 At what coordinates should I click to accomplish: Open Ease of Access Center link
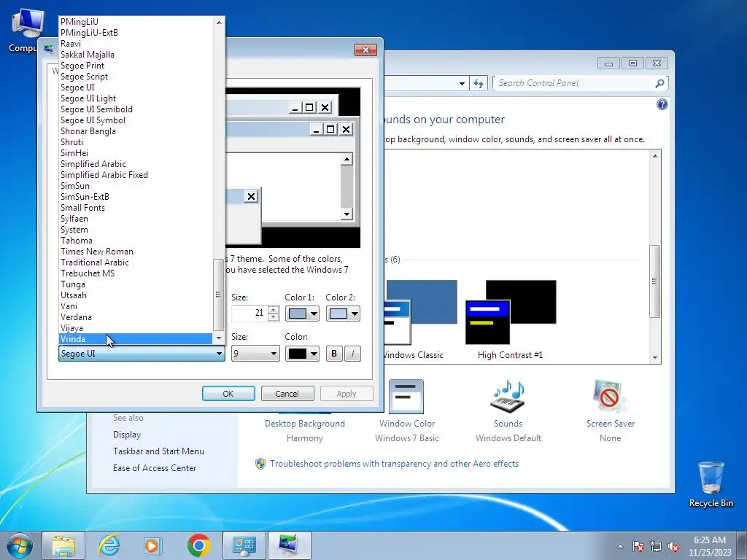pos(155,467)
